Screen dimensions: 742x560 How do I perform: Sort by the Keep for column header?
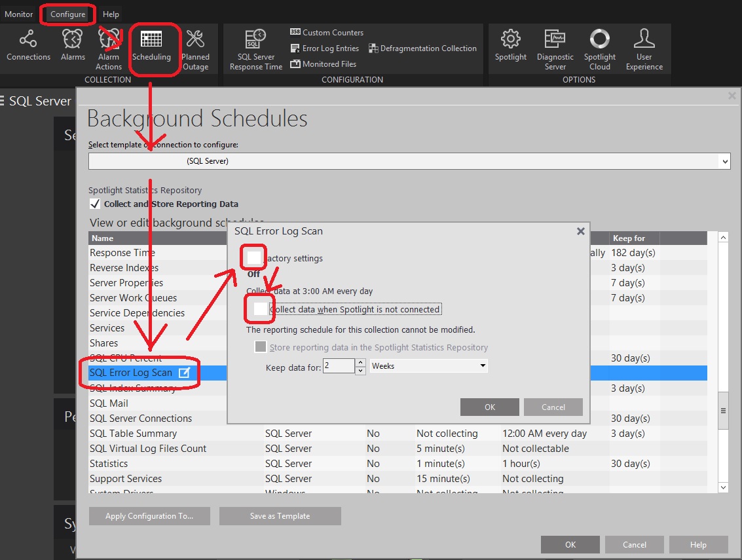point(634,238)
